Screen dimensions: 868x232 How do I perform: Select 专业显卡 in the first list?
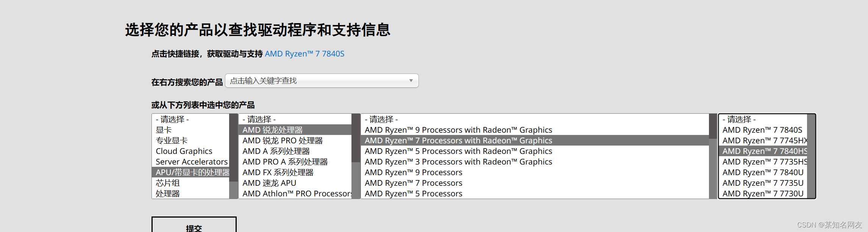(x=190, y=141)
